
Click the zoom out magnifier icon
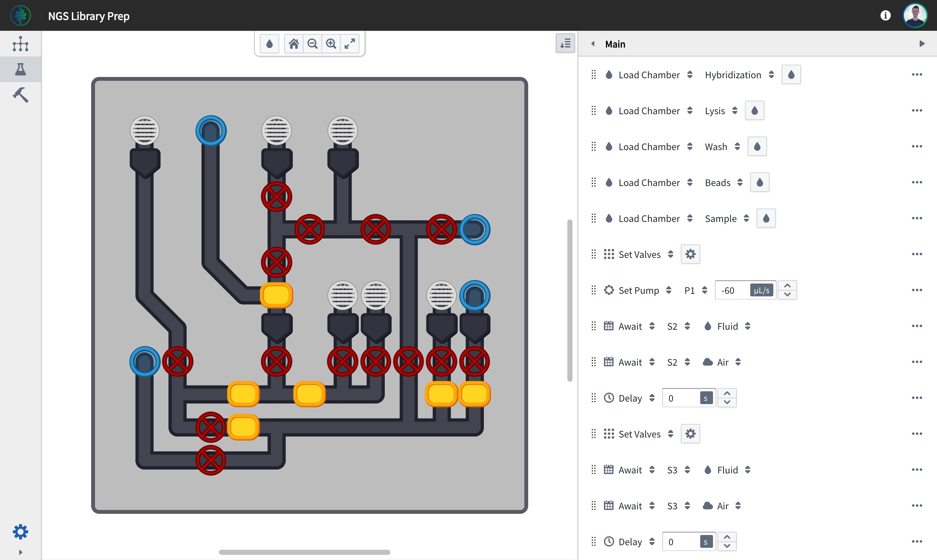[x=312, y=44]
